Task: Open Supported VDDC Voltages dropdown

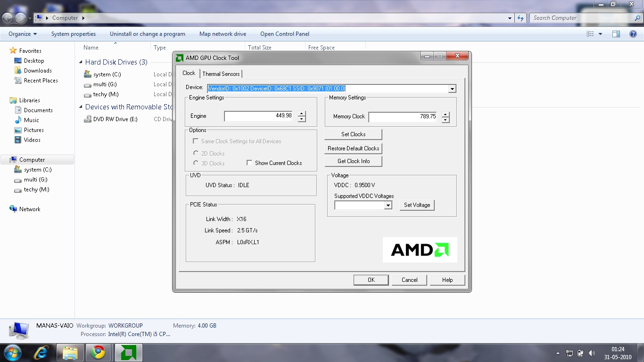Action: [388, 206]
